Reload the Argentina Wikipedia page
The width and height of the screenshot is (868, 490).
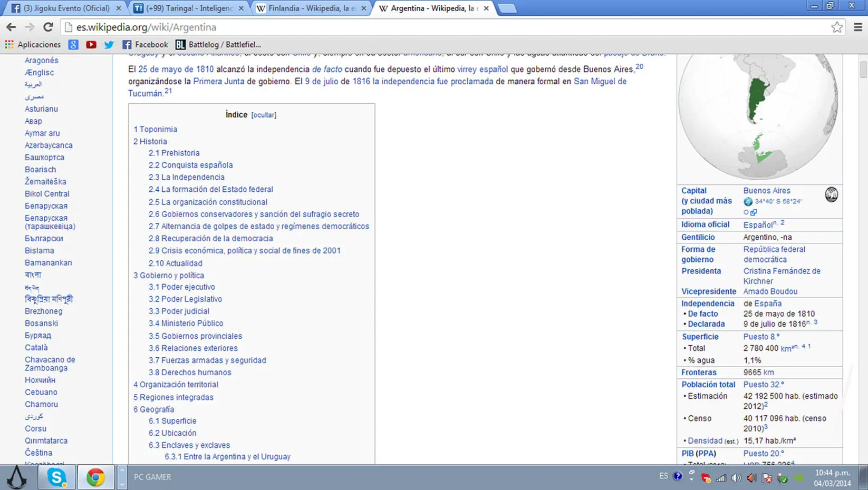pos(48,27)
